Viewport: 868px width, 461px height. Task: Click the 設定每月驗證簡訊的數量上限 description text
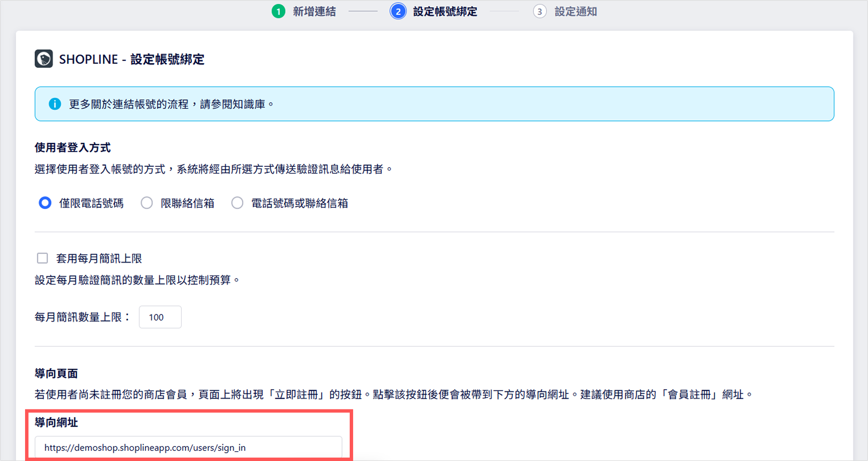tap(137, 280)
